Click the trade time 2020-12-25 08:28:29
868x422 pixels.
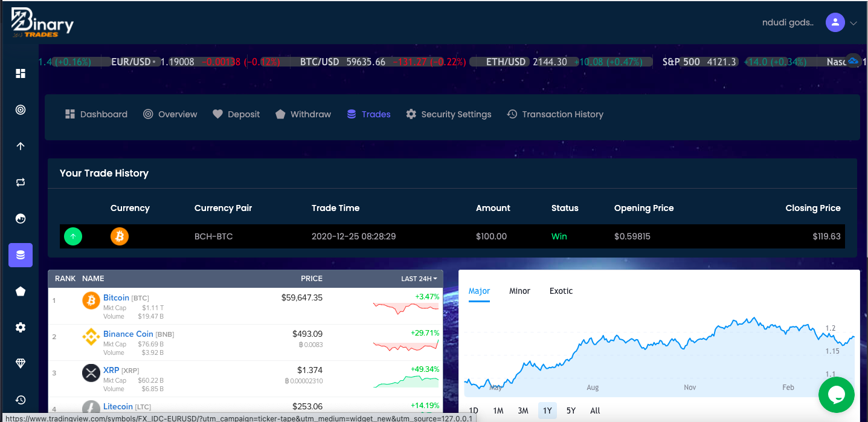[354, 236]
